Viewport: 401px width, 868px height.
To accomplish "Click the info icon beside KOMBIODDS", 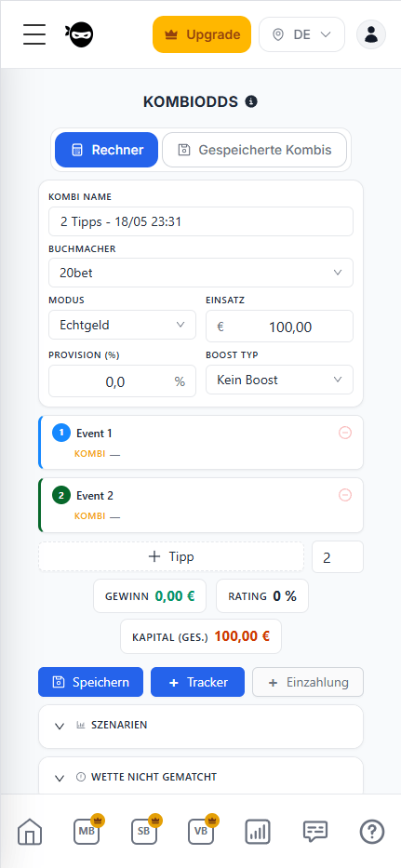I will click(x=251, y=101).
